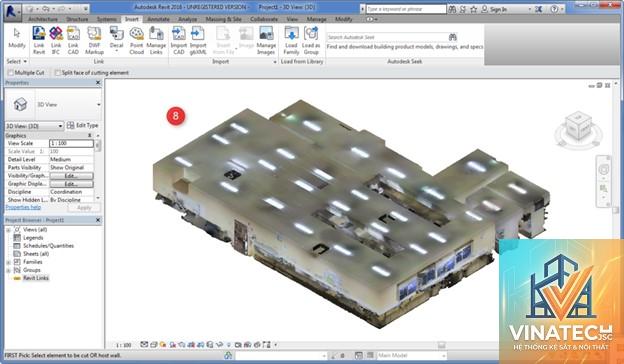Click the 1 : 100 view scale control
The width and height of the screenshot is (624, 364).
[124, 345]
